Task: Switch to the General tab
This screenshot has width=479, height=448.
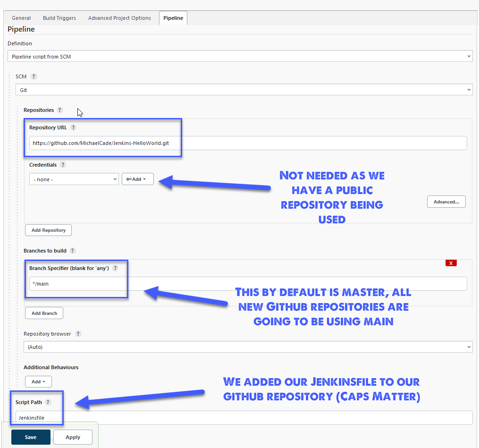Action: pos(21,18)
